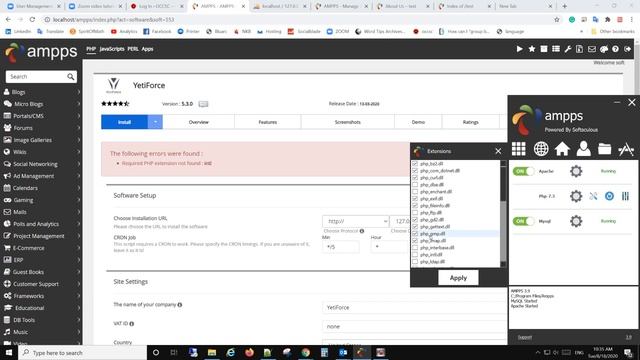Open the Php 7.3 gear settings icon
Viewport: 640px width, 360px height.
point(576,196)
